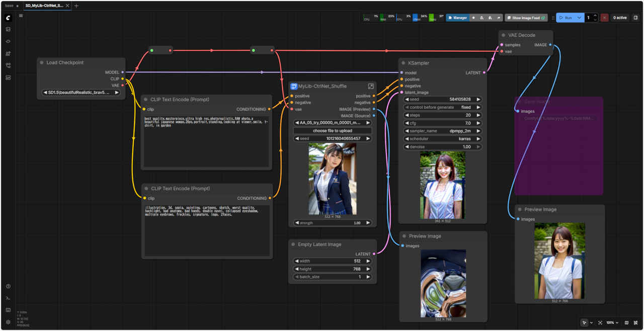Viewport: 644px width, 331px height.
Task: Click the red cancel run button
Action: pos(604,18)
